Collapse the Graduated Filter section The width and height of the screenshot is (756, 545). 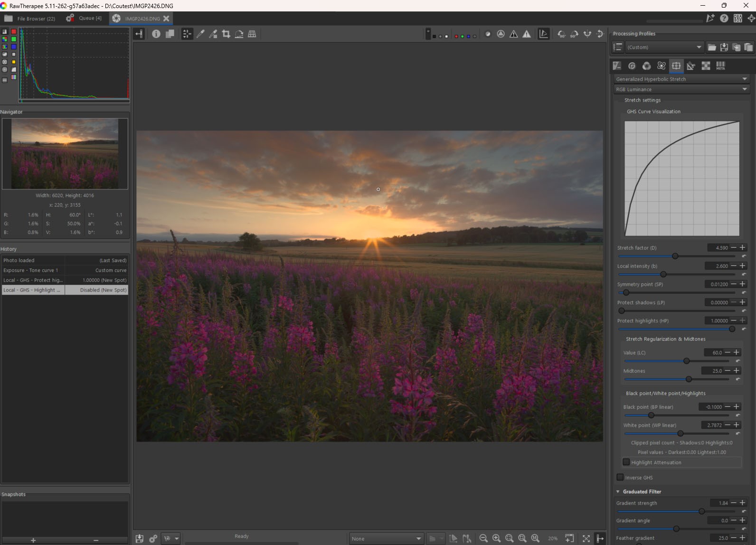coord(618,491)
